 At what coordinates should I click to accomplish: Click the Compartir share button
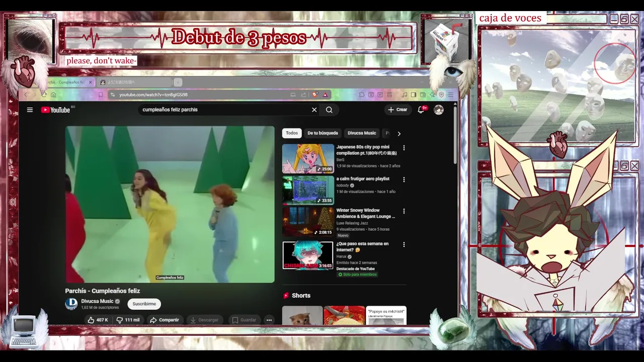(x=165, y=320)
